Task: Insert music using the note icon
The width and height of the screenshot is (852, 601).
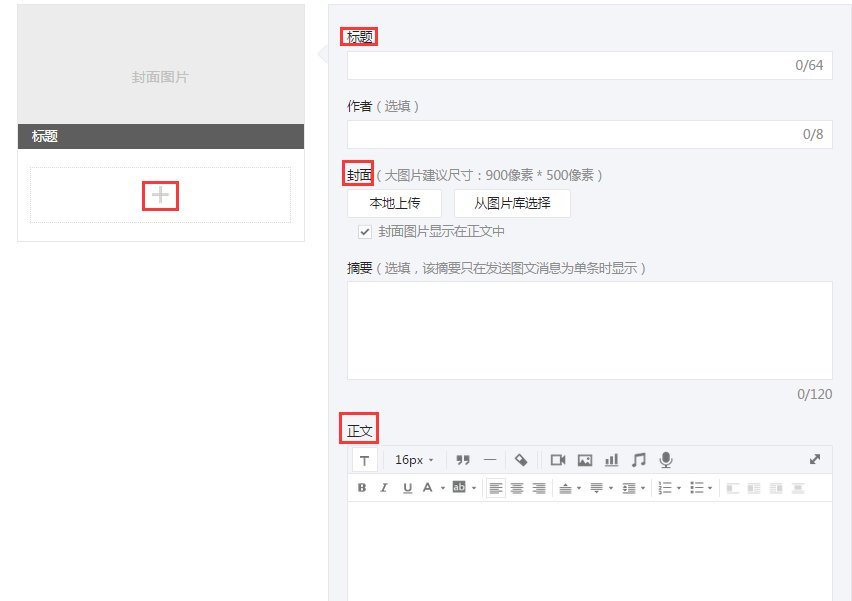Action: pyautogui.click(x=638, y=459)
